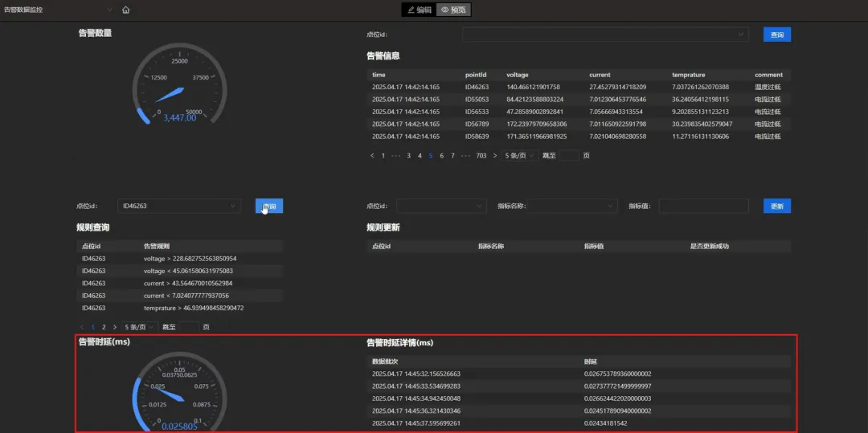Open the 5条/页 selector under 规则查询
The height and width of the screenshot is (433, 868).
(141, 327)
